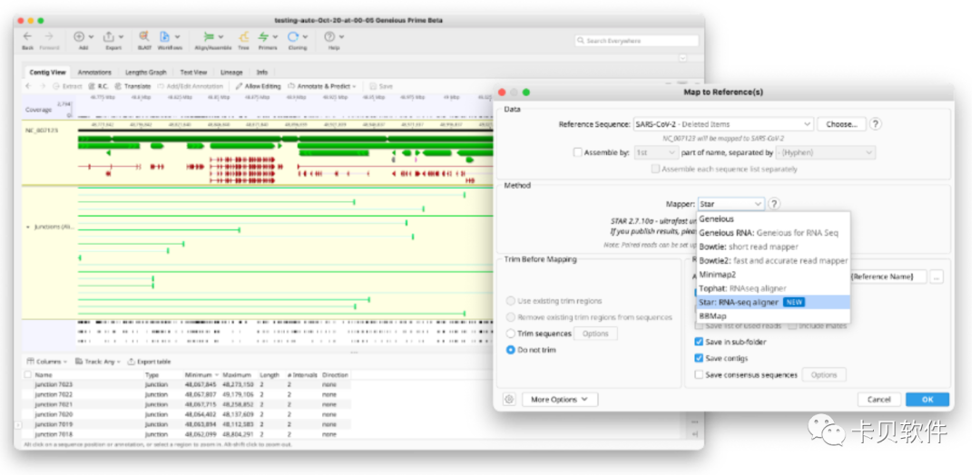Click Translate in the contig view toolbar
Image resolution: width=980 pixels, height=475 pixels.
point(132,86)
